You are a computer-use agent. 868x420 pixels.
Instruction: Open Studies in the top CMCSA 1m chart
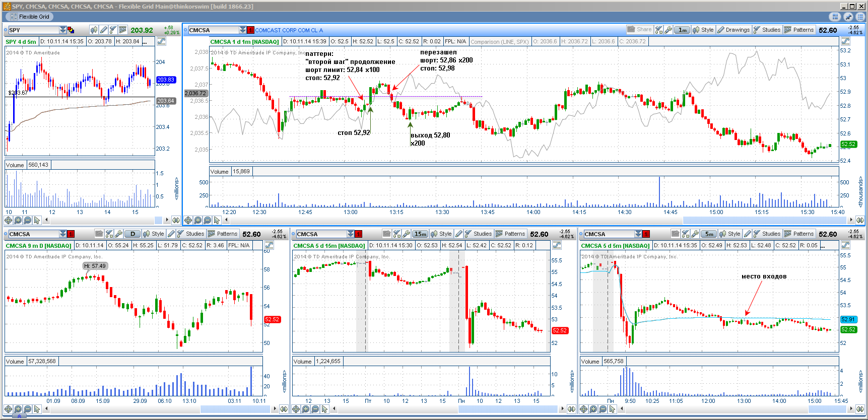(x=767, y=30)
